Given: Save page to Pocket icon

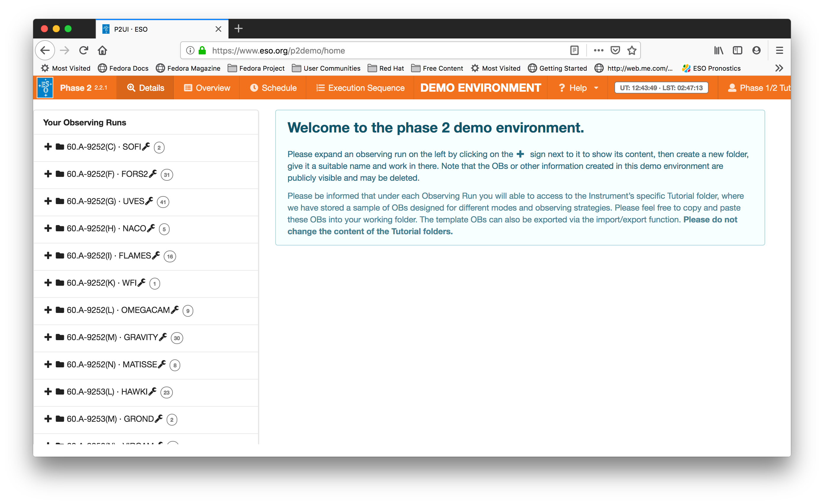Looking at the screenshot, I should [x=615, y=51].
